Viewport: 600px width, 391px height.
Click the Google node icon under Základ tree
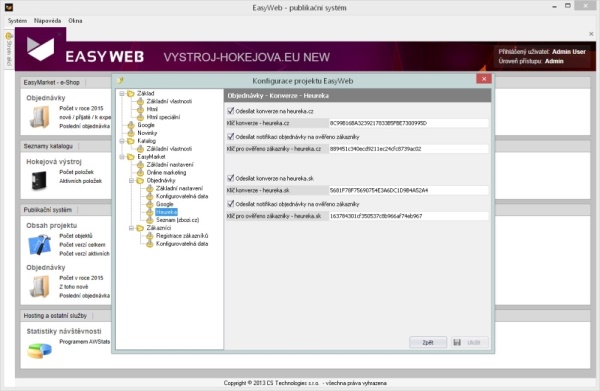(x=131, y=125)
